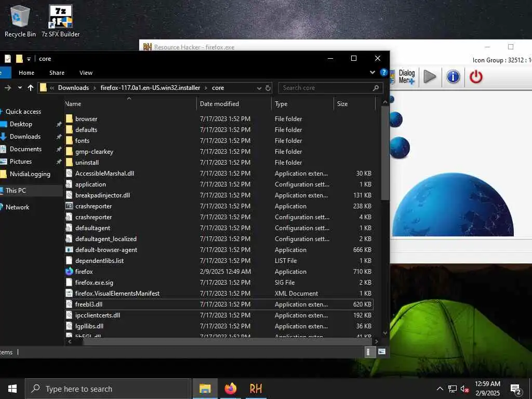Click firefox-117.0a1.en-US.win32.installer breadcrumb
Viewport: 532px width, 399px height.
[150, 88]
